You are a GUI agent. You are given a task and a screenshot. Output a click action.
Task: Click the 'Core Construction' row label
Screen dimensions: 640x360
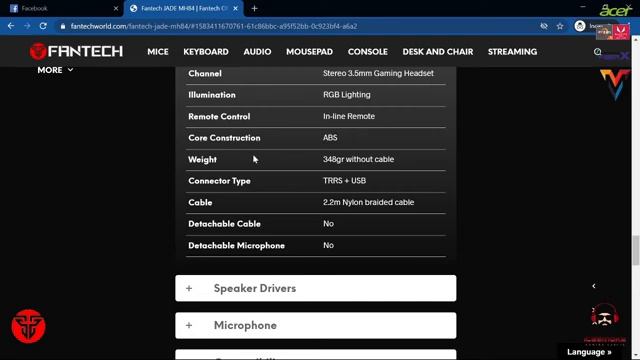[224, 138]
